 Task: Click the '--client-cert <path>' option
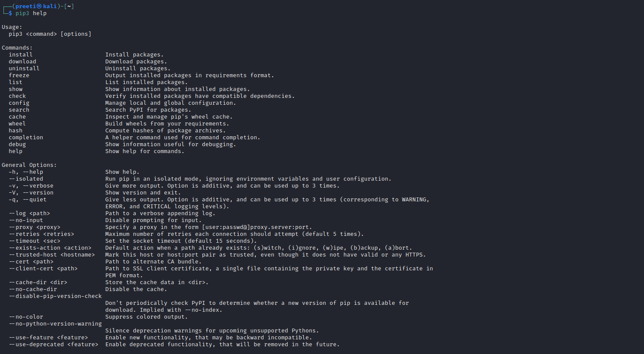click(x=43, y=269)
